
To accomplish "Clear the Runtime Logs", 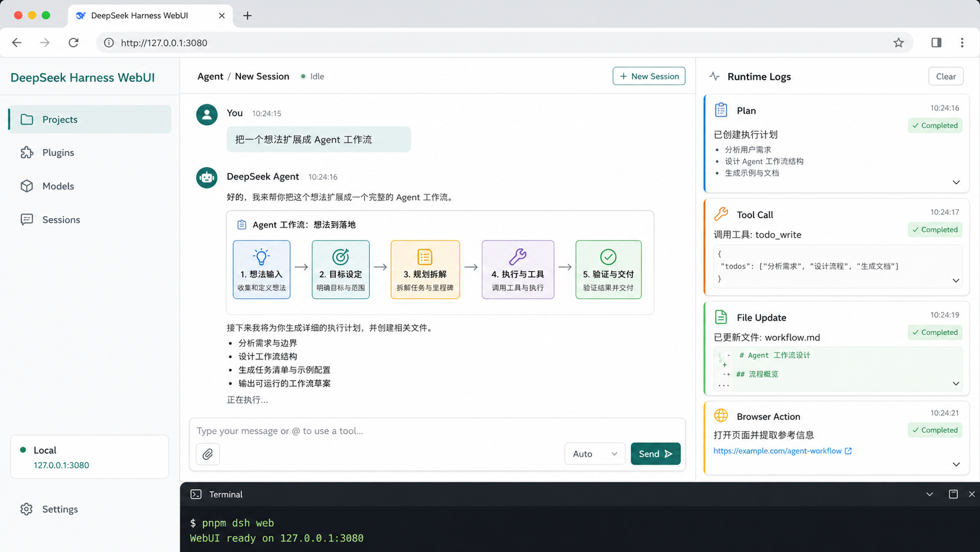I will 945,76.
